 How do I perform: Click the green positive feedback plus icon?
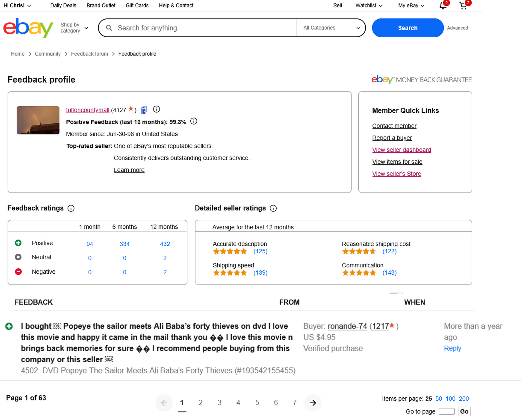pos(9,326)
